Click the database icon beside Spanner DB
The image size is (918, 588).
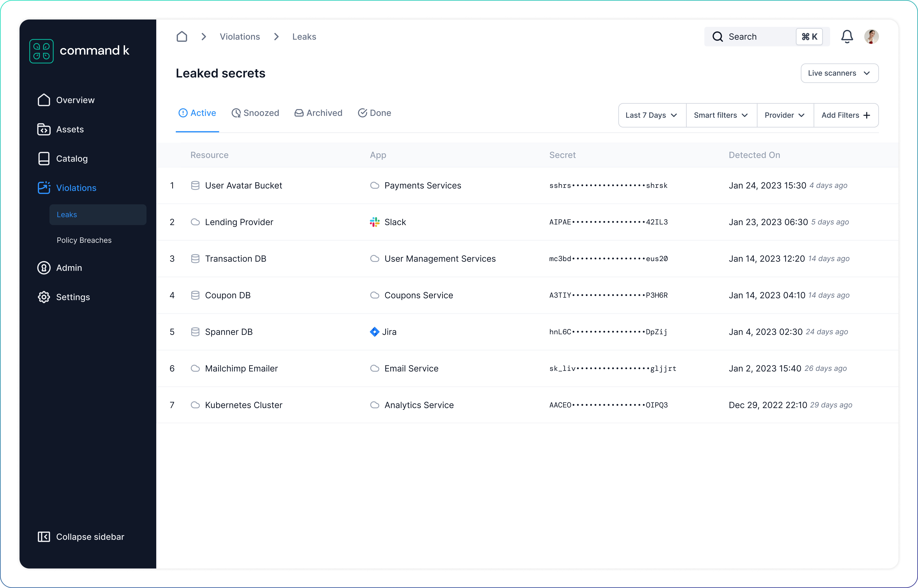pos(195,332)
